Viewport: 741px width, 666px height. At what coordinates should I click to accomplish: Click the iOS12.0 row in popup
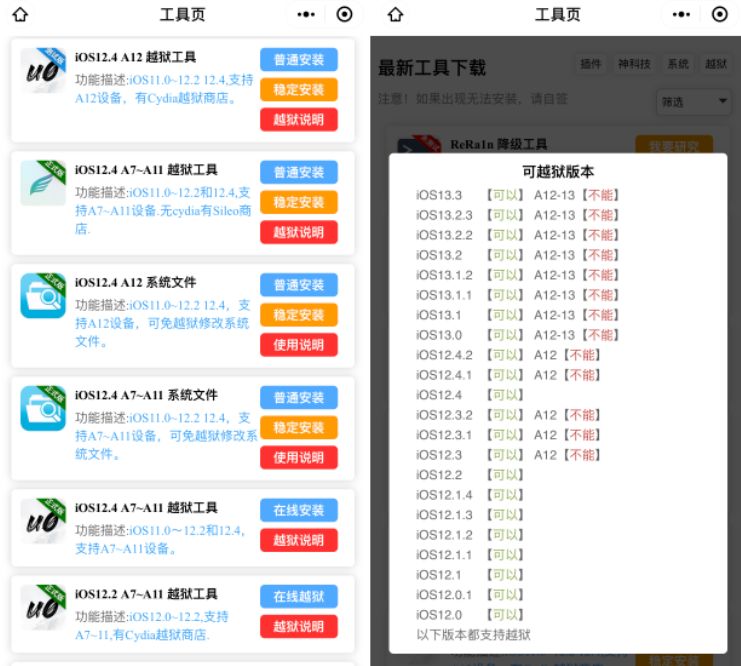tap(470, 614)
